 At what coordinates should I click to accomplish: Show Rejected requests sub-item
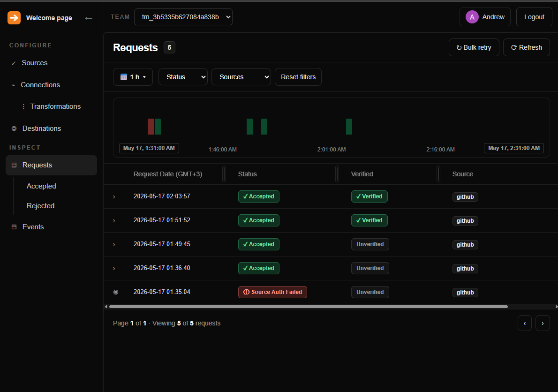tap(41, 206)
